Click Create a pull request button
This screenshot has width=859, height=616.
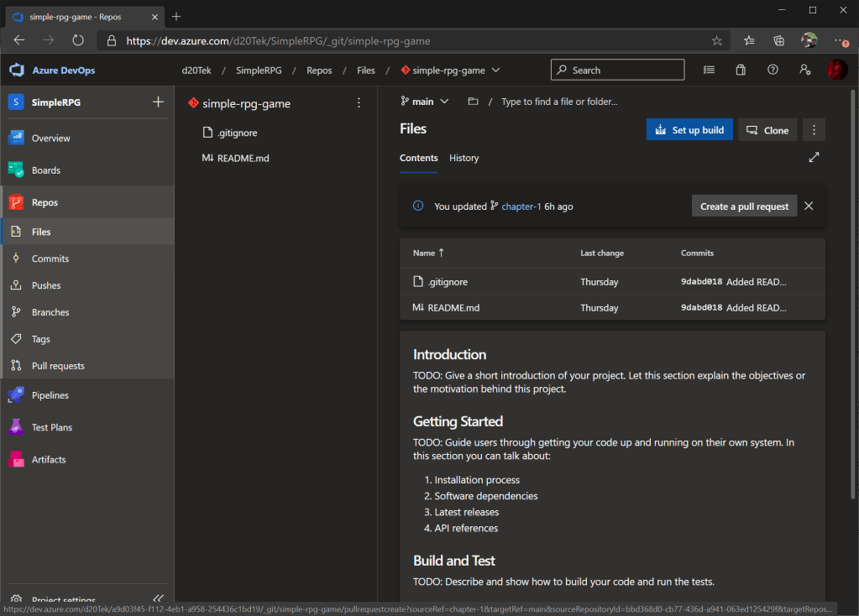744,206
